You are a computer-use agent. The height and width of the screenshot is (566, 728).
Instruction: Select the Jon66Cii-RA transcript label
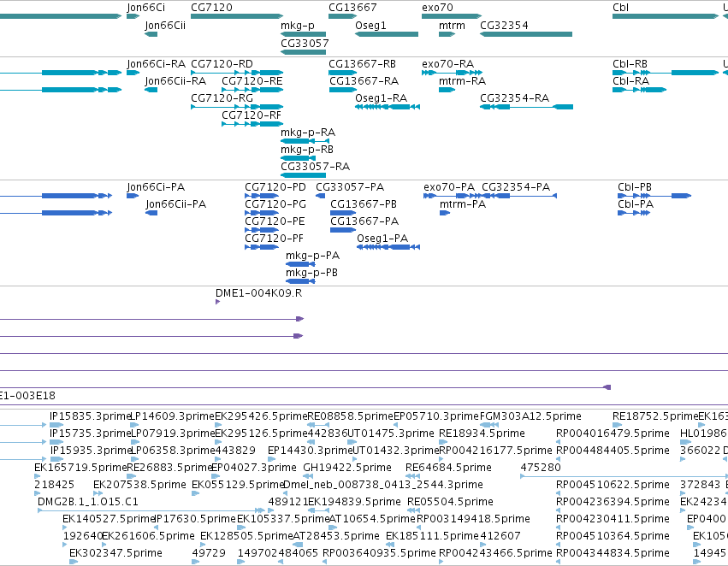point(175,81)
